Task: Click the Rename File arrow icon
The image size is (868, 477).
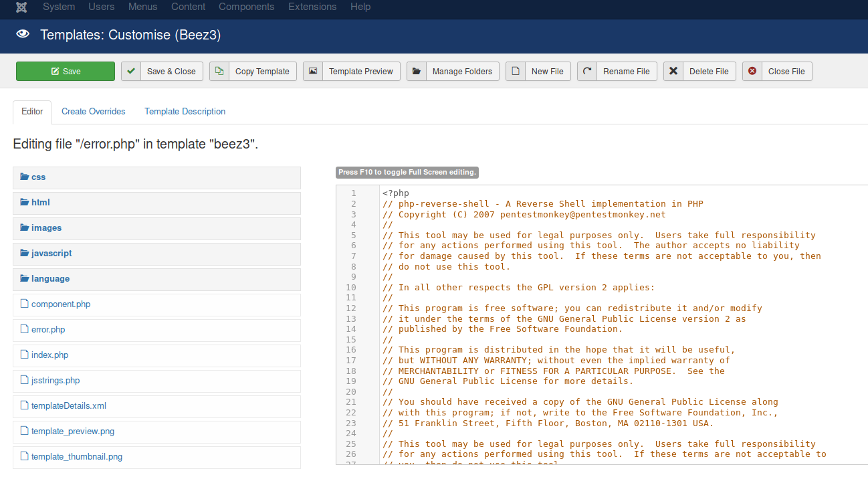Action: point(587,72)
